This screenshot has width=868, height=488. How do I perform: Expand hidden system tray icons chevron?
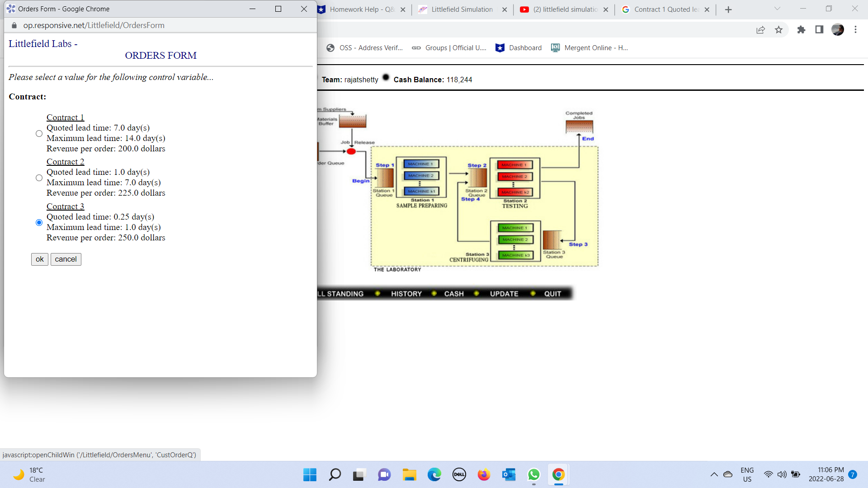point(714,474)
